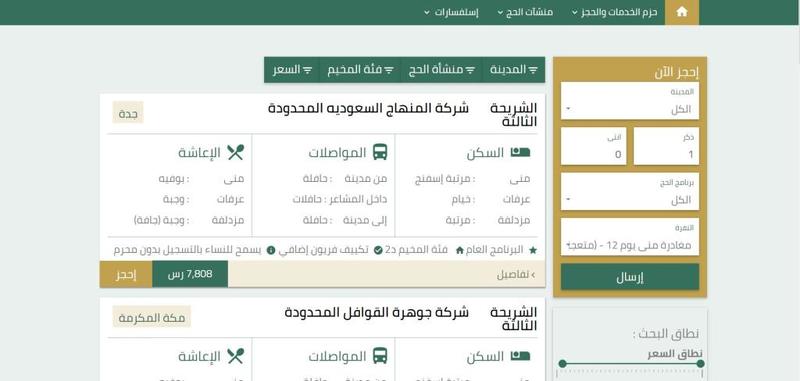This screenshot has height=381, width=800.
Task: Click checkmark icon beside تكييف فريون إضافي
Action: tap(378, 250)
